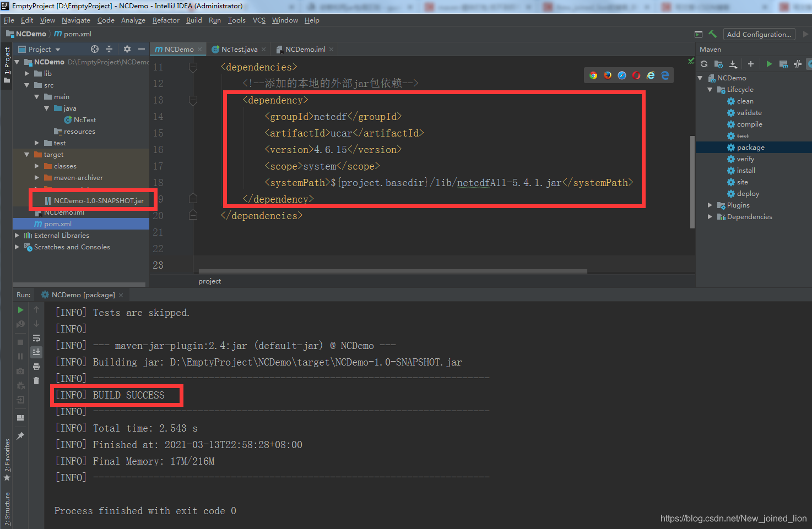Viewport: 812px width, 529px height.
Task: Open in Firefox browser icon
Action: tap(608, 75)
